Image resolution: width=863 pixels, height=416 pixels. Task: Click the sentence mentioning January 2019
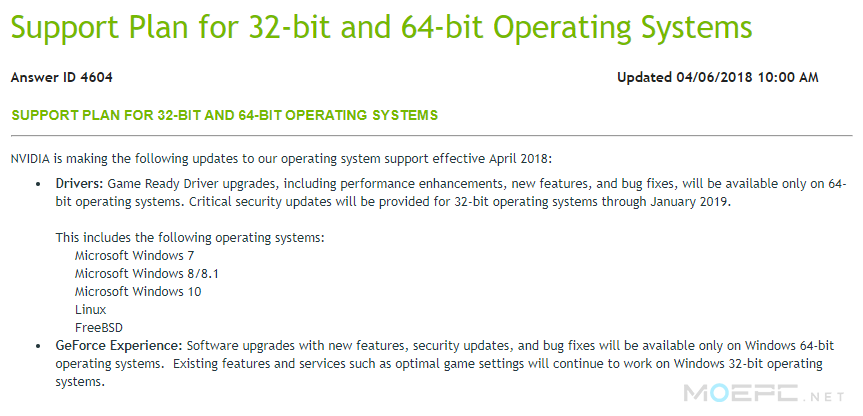coord(461,201)
